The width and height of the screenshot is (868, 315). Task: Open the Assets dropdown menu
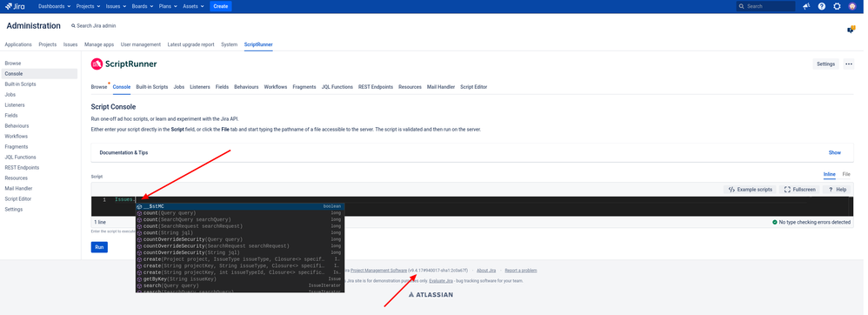click(193, 6)
